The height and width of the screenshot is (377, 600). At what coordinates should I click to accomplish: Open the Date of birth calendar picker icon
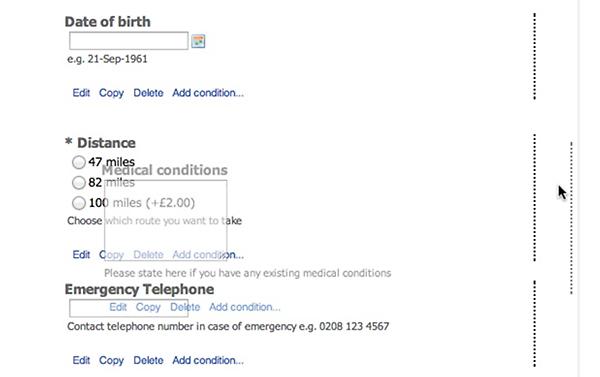pyautogui.click(x=198, y=41)
